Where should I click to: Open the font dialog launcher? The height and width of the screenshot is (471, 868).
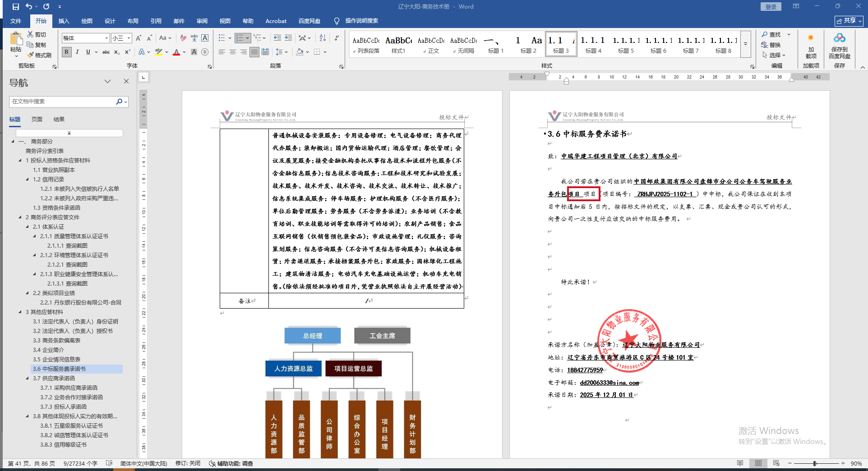pyautogui.click(x=210, y=67)
